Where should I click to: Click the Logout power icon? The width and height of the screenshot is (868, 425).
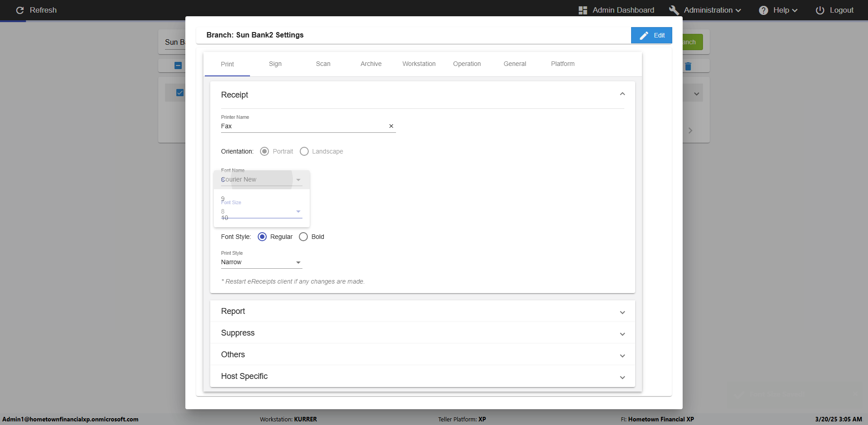[820, 10]
